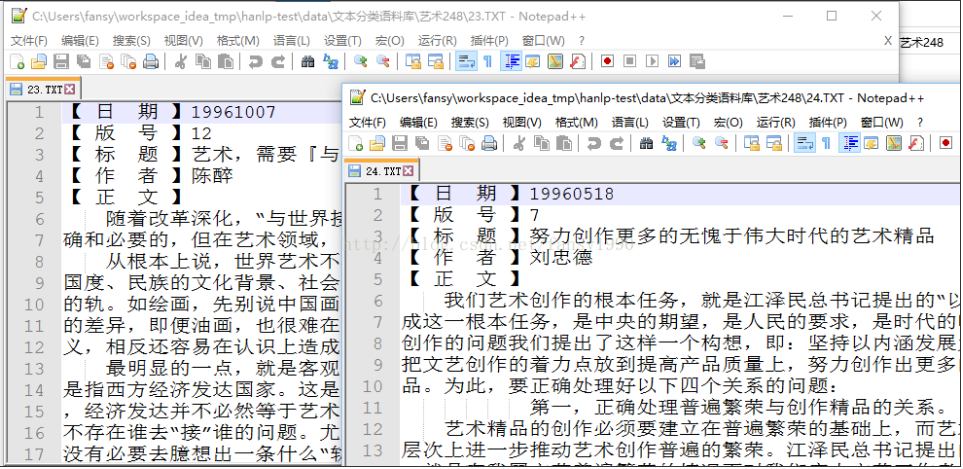Click author name 刘忠德 in 24.TXT
The image size is (963, 469).
[561, 257]
